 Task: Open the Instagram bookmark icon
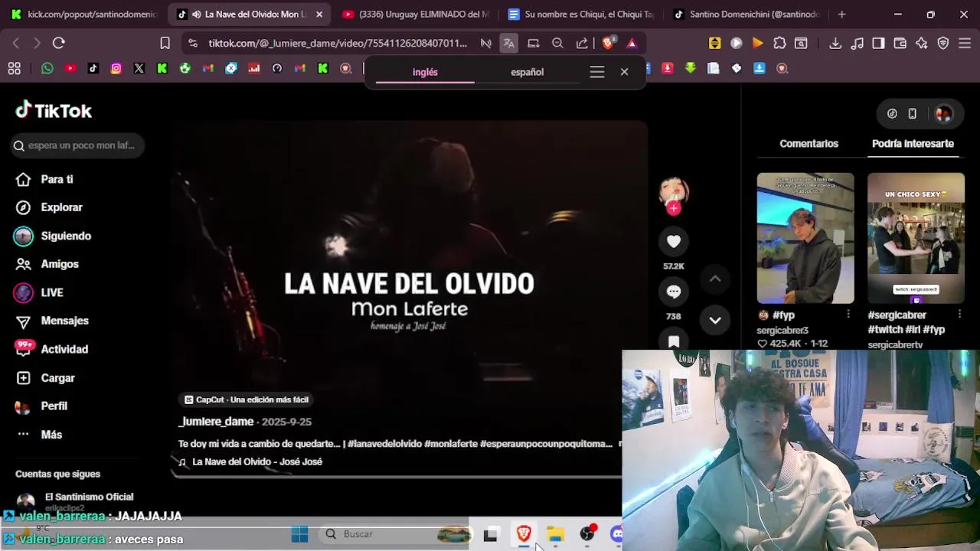click(x=116, y=68)
